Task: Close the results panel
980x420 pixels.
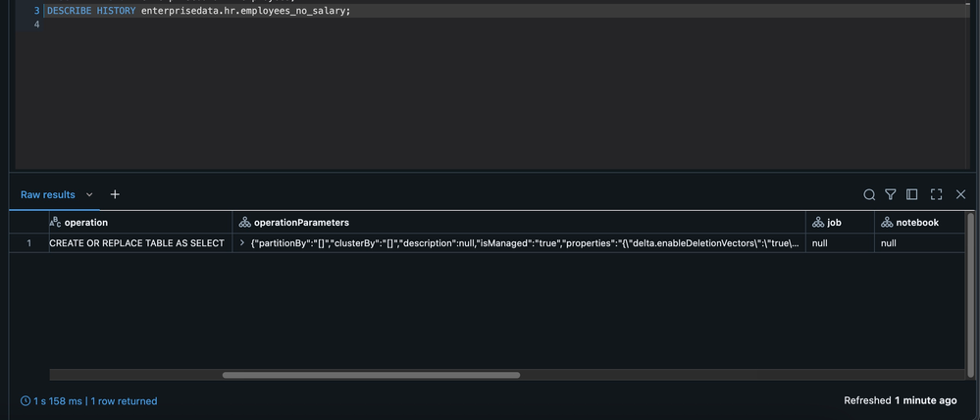Action: pyautogui.click(x=960, y=194)
